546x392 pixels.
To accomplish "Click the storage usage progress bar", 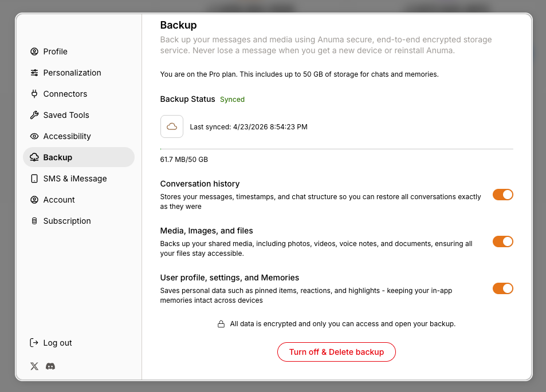I will click(336, 148).
